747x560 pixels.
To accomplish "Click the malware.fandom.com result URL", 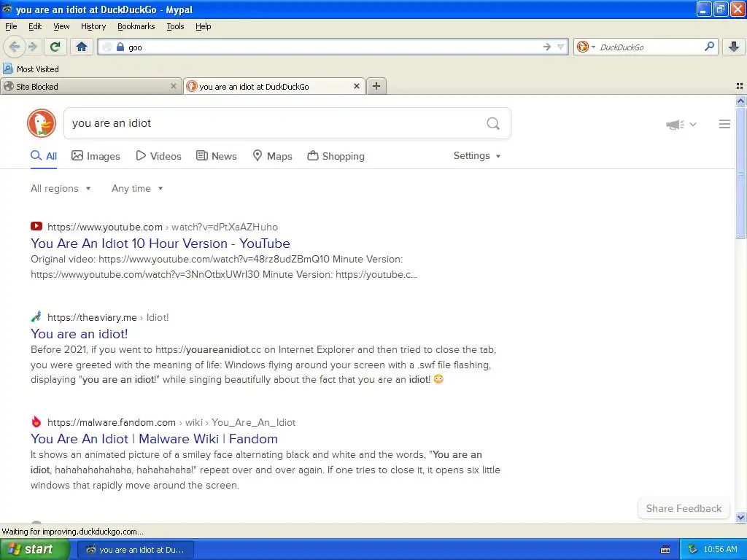I will point(171,422).
